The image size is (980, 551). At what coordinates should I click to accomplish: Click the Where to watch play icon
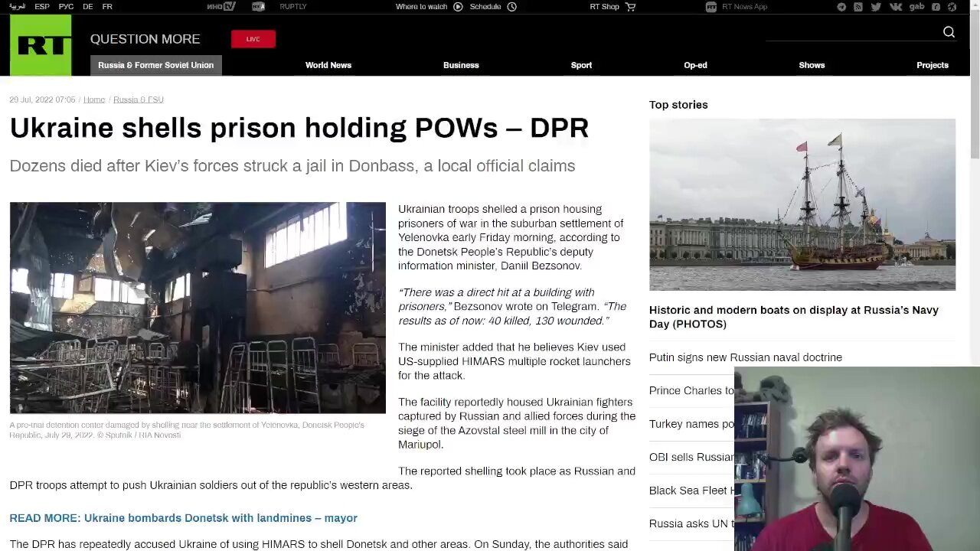pyautogui.click(x=458, y=7)
